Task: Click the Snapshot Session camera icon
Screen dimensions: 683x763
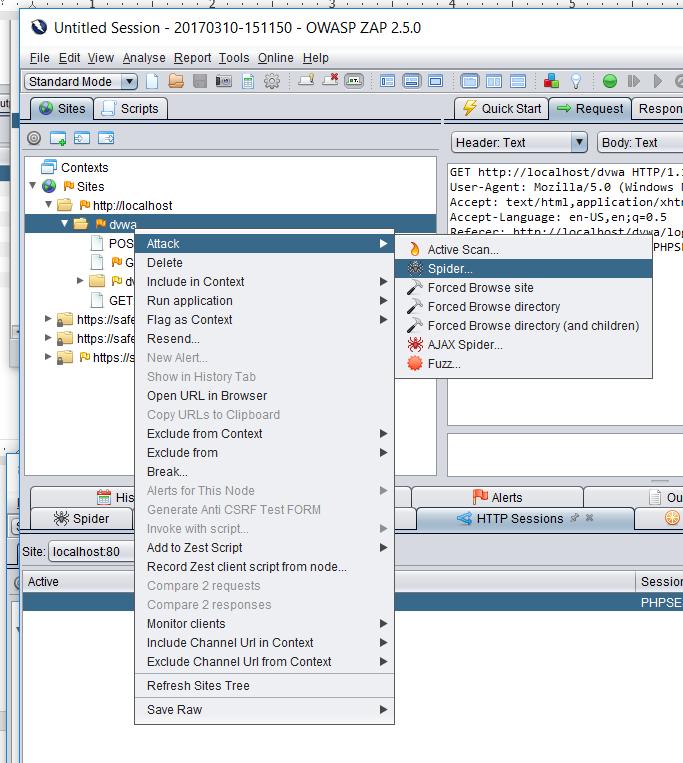Action: coord(224,81)
